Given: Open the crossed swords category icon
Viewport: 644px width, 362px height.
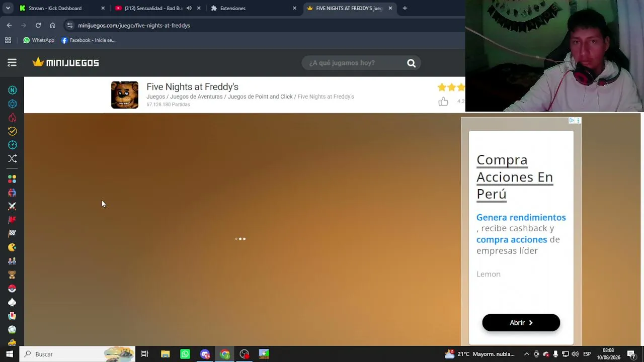Looking at the screenshot, I should [x=12, y=206].
